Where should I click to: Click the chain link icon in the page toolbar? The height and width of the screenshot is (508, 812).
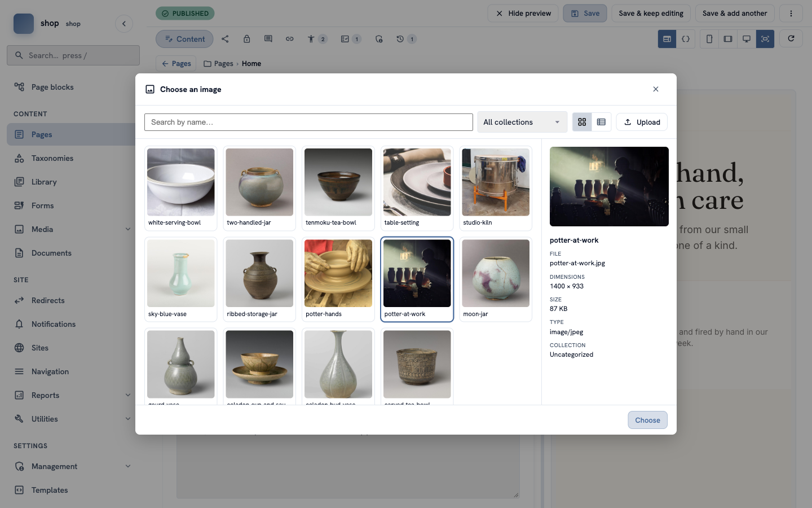coord(289,39)
